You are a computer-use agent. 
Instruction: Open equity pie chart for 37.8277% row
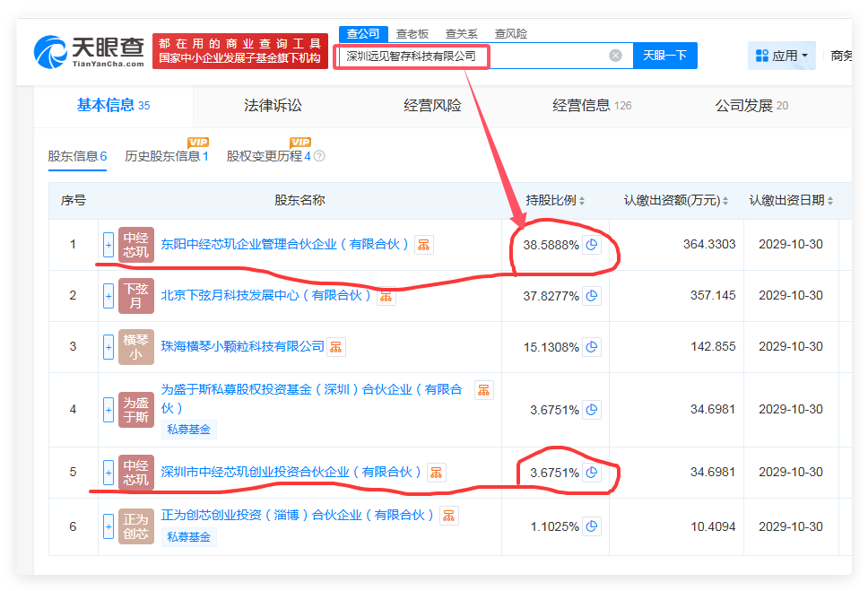[x=592, y=296]
